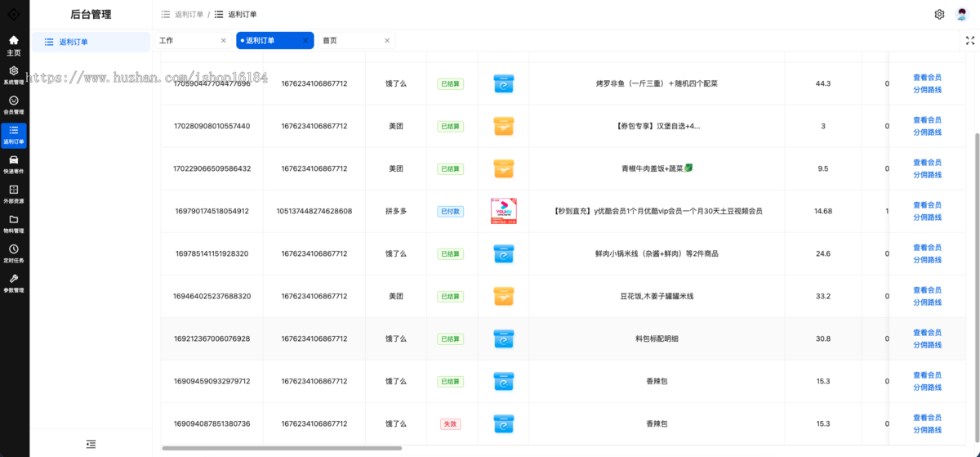Select 返利订单 icon in the dark sidebar
Image resolution: width=980 pixels, height=457 pixels.
point(14,136)
